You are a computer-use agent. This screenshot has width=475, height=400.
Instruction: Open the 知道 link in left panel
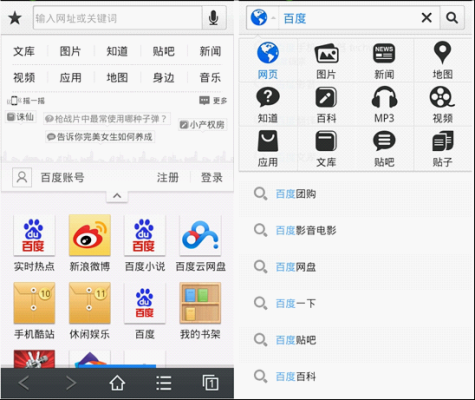117,51
